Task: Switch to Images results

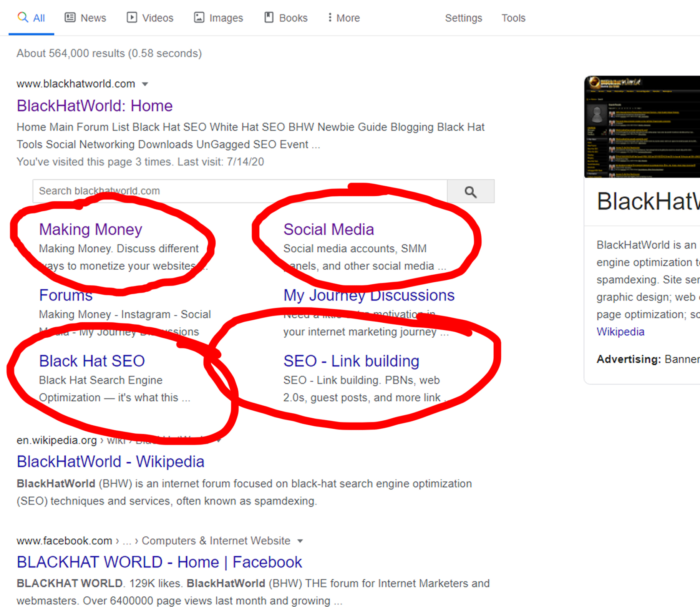Action: coord(218,18)
